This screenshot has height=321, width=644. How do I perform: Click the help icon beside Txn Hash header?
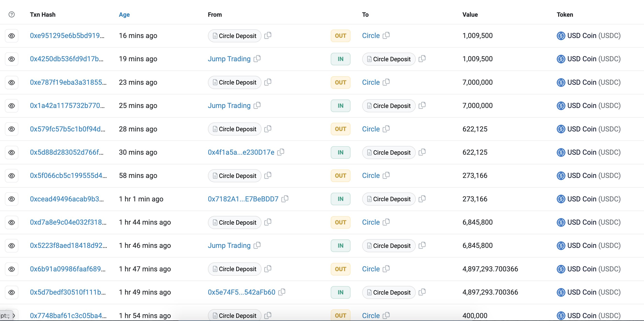coord(12,15)
